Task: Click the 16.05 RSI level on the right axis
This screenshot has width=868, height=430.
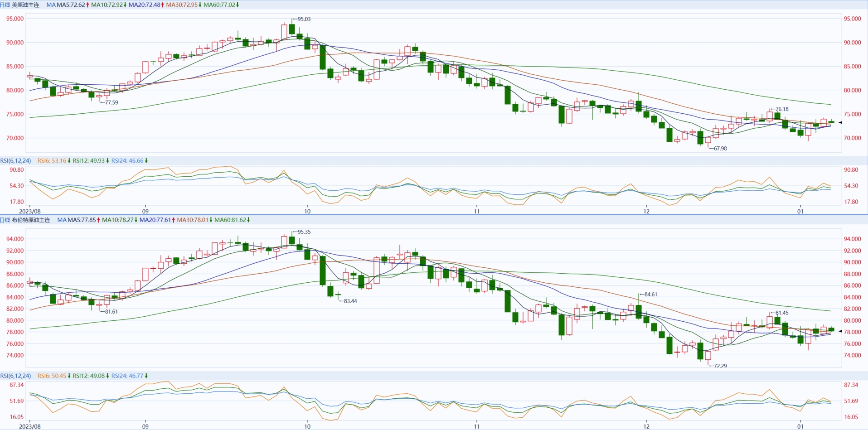Action: coord(851,417)
